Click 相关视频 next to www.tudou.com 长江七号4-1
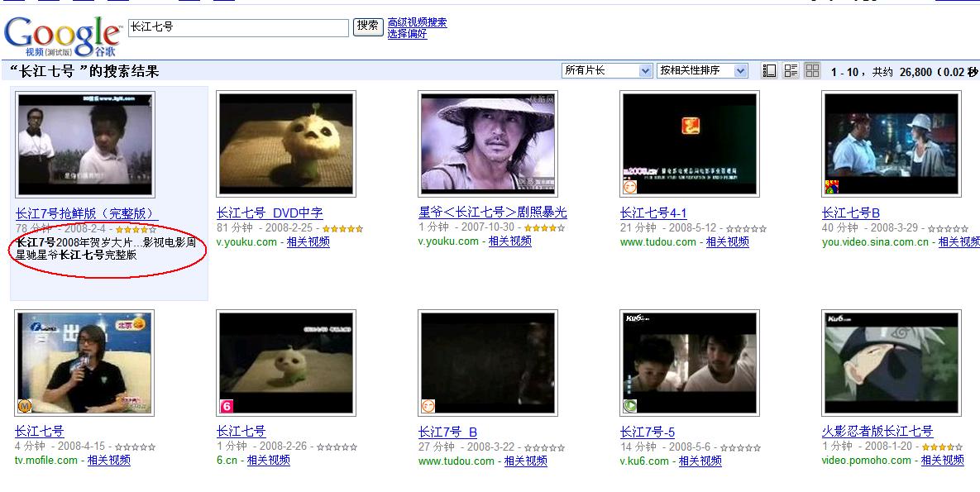 click(728, 242)
